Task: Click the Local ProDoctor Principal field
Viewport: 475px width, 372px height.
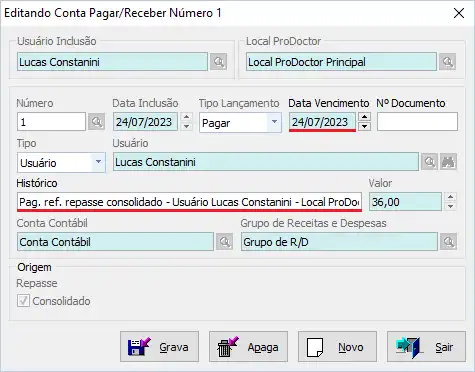Action: (341, 62)
